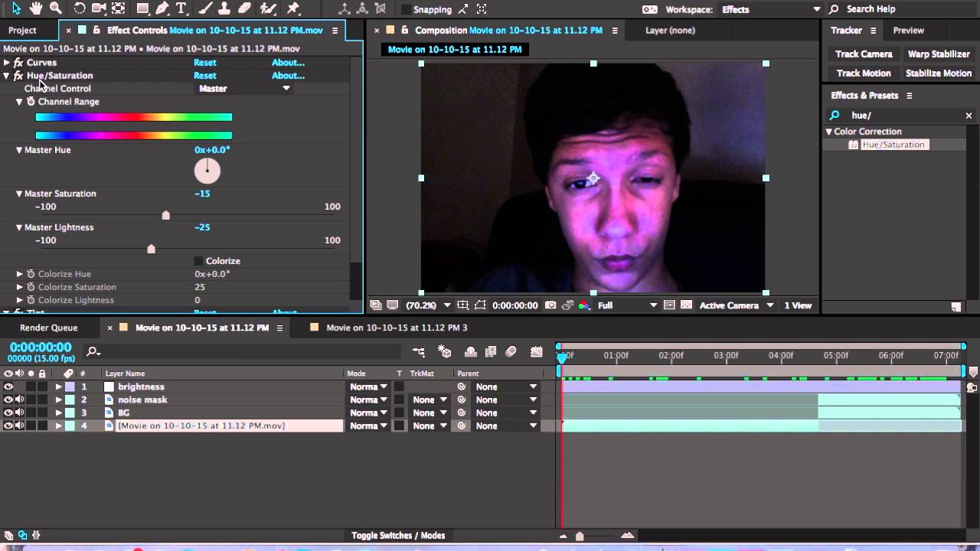Select the Zoom magnifier tool
Image resolution: width=980 pixels, height=551 pixels.
(x=56, y=8)
